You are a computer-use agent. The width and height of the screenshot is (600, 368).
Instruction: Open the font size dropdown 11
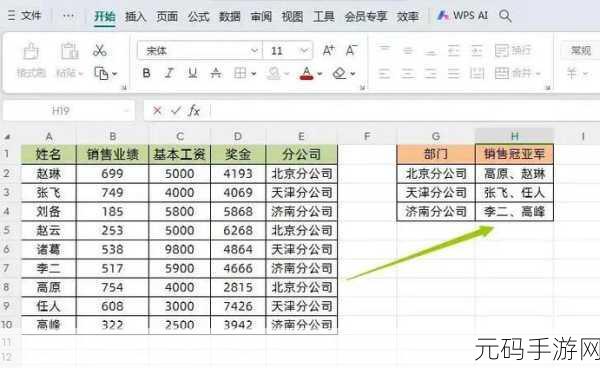coord(288,50)
